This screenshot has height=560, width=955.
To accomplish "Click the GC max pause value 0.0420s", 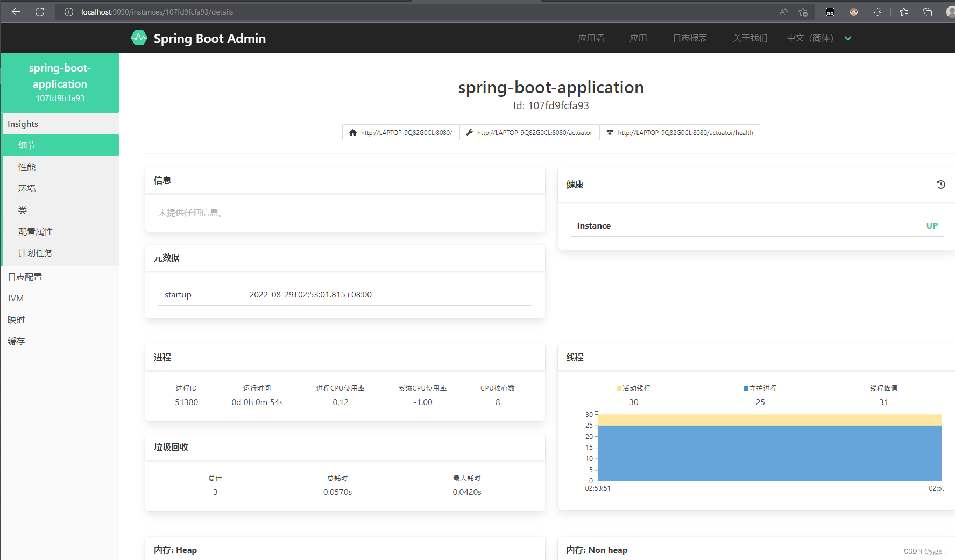I will [x=467, y=492].
